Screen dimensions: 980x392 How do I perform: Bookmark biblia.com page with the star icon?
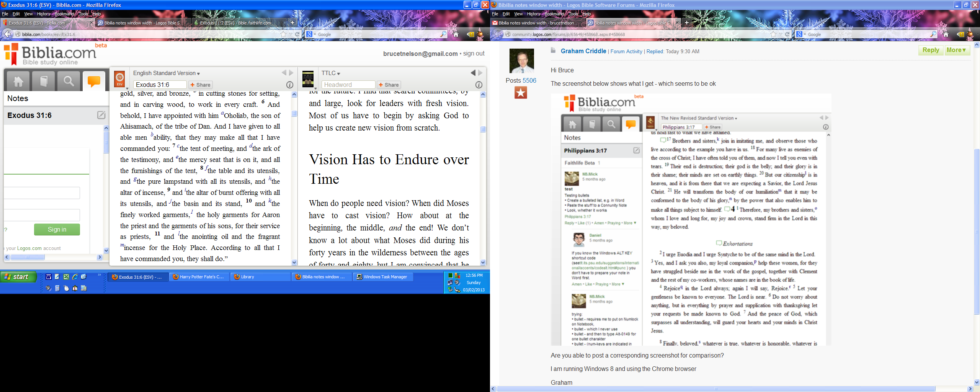coord(283,34)
